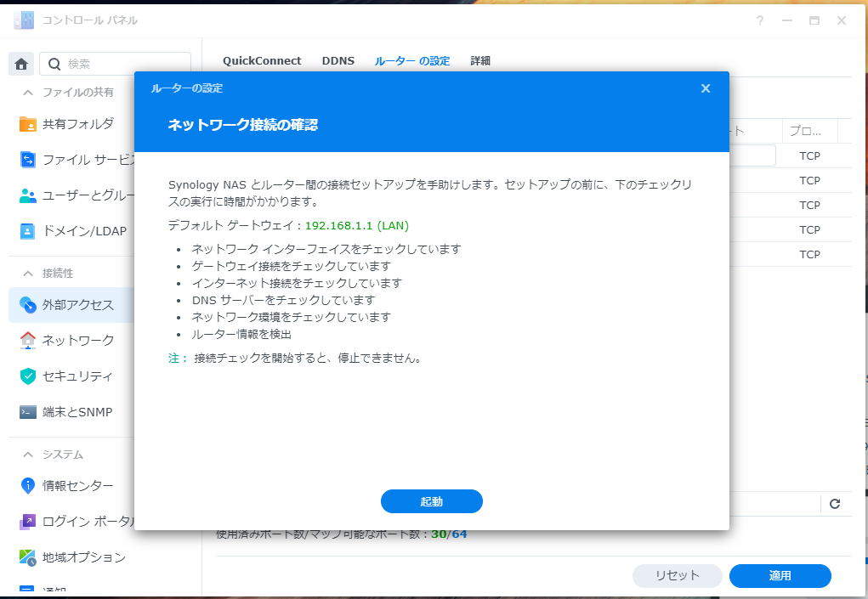868x599 pixels.
Task: Click the refresh icon near the table bottom
Action: coord(835,503)
